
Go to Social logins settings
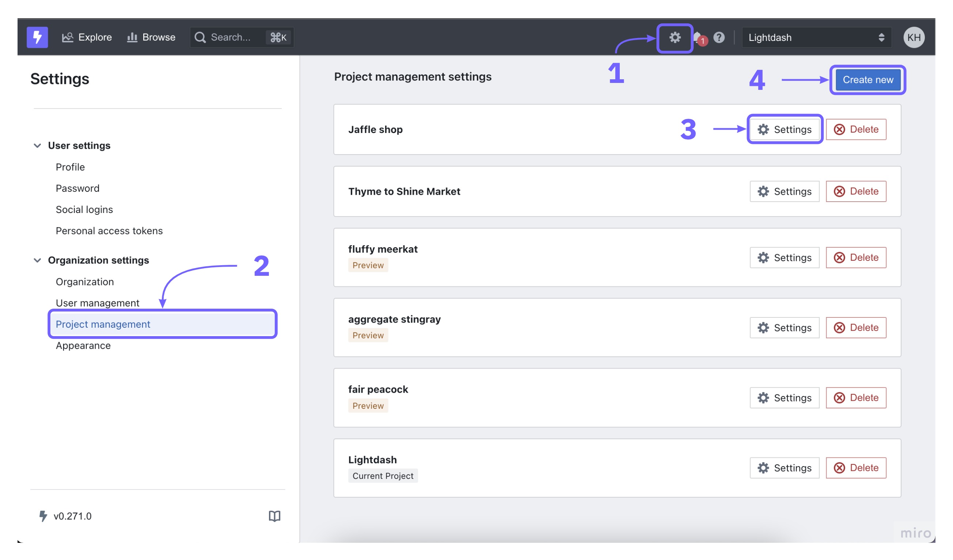(84, 209)
